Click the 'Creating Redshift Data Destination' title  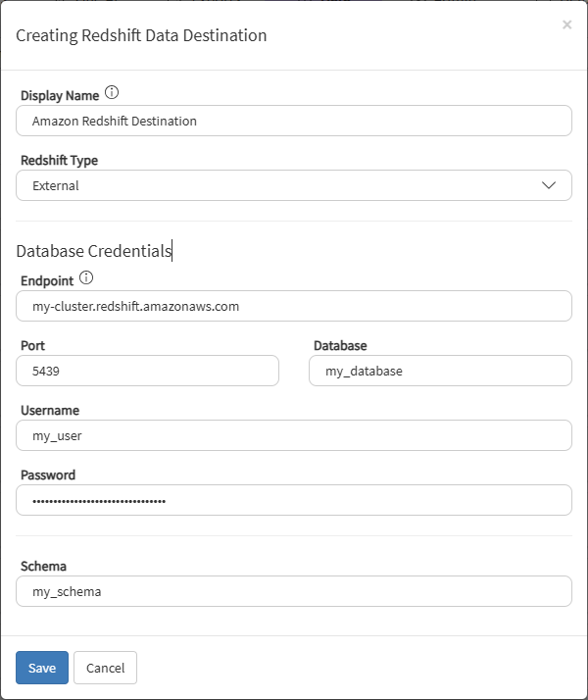tap(141, 35)
